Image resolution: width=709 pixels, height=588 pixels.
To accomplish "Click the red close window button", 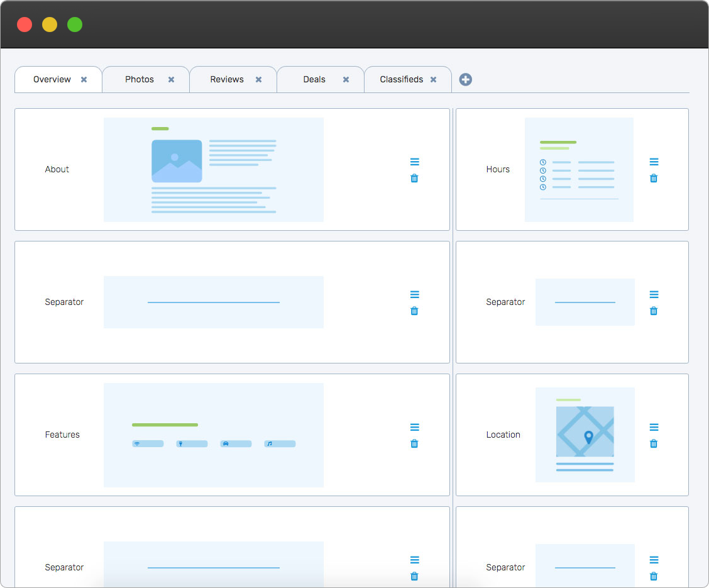I will tap(25, 25).
